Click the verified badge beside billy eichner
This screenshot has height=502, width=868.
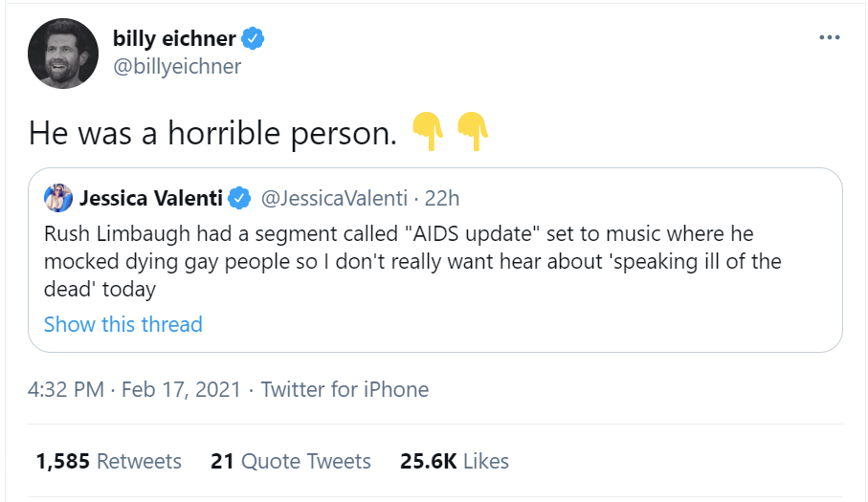click(x=254, y=39)
